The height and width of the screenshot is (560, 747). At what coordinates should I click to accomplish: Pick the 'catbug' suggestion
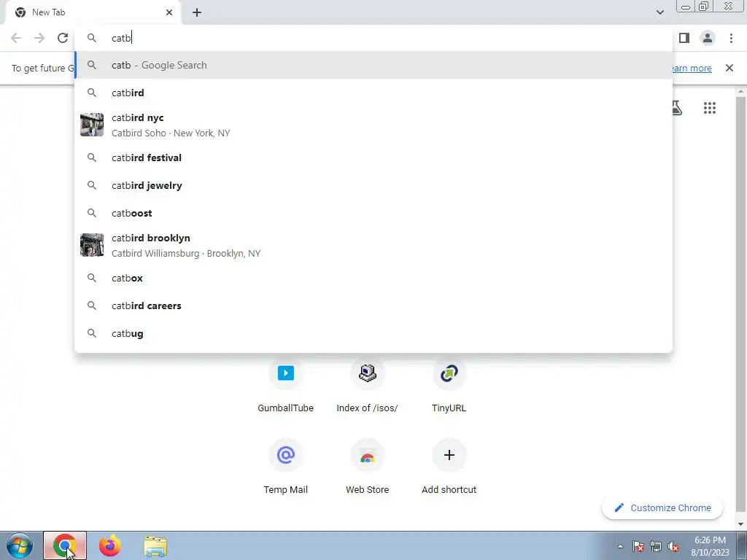tap(373, 333)
